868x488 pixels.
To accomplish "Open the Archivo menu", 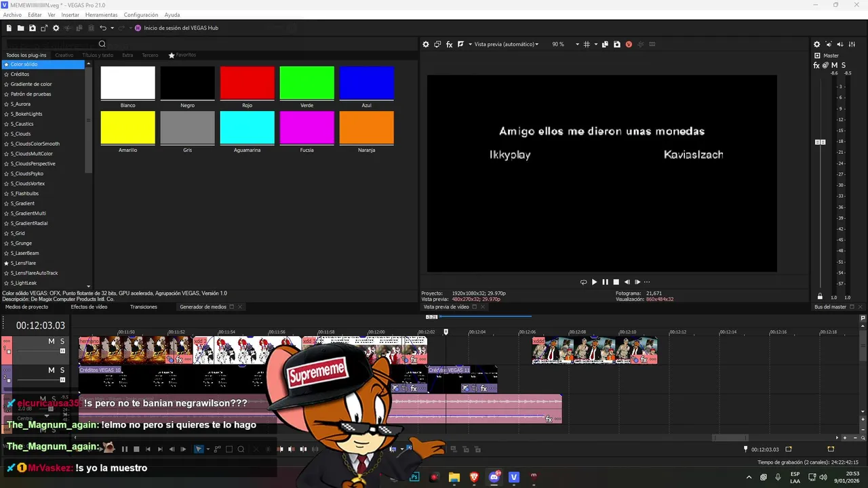I will pos(12,14).
